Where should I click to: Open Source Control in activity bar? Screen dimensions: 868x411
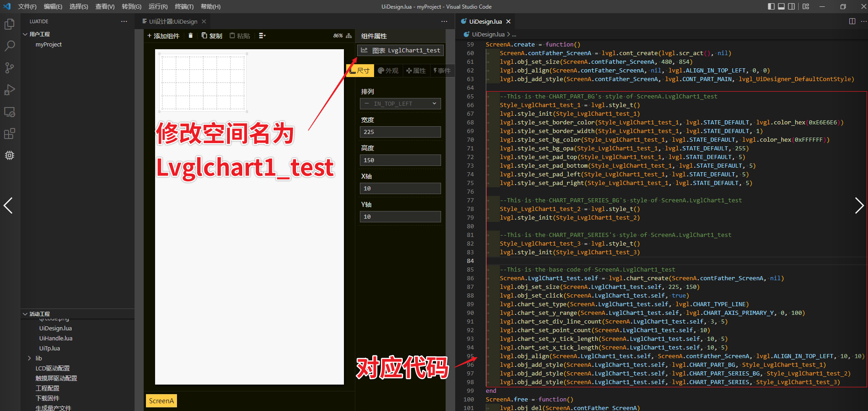pyautogui.click(x=10, y=68)
